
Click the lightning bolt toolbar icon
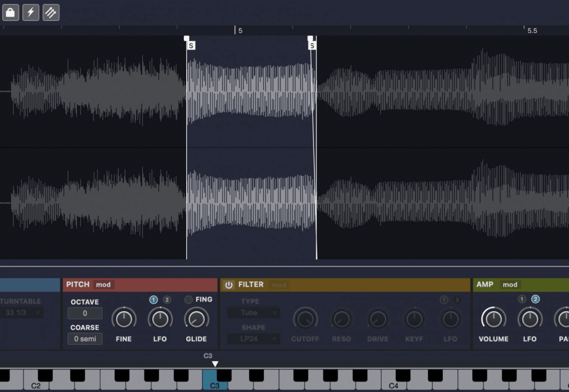pos(31,12)
